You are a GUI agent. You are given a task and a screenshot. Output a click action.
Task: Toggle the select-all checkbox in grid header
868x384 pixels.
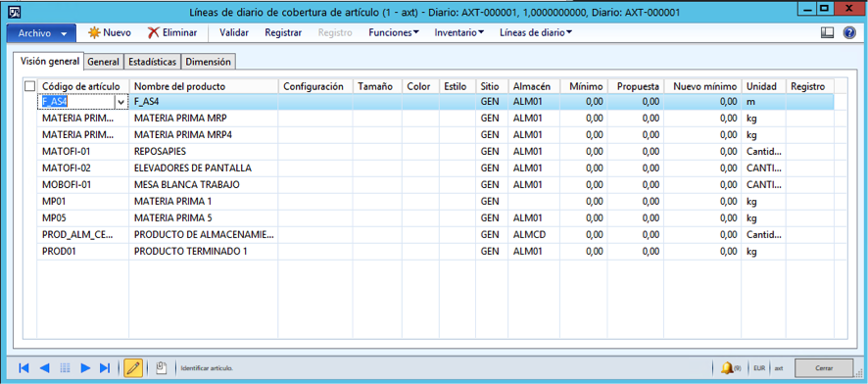(30, 86)
